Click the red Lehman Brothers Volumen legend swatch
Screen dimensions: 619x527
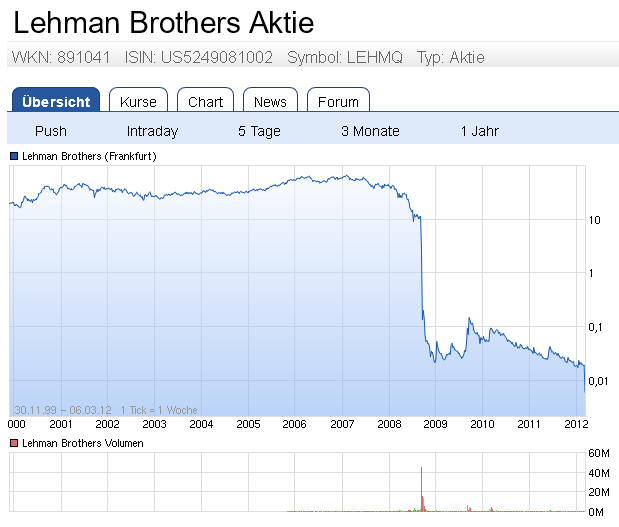point(14,443)
